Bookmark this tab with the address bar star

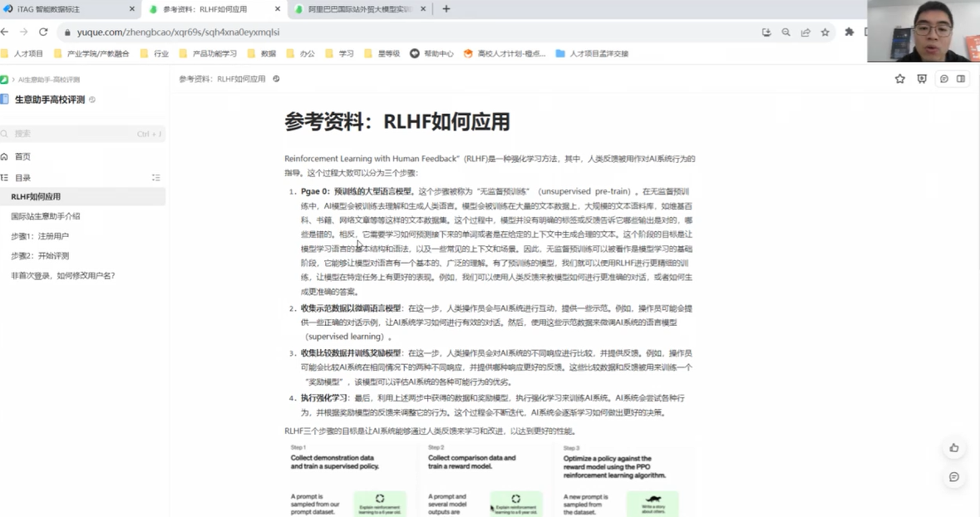point(825,32)
